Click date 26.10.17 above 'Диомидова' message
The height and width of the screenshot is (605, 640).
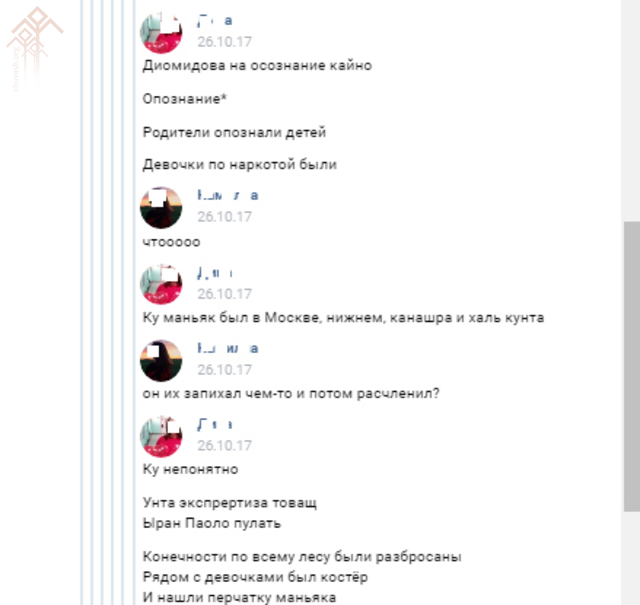point(224,42)
